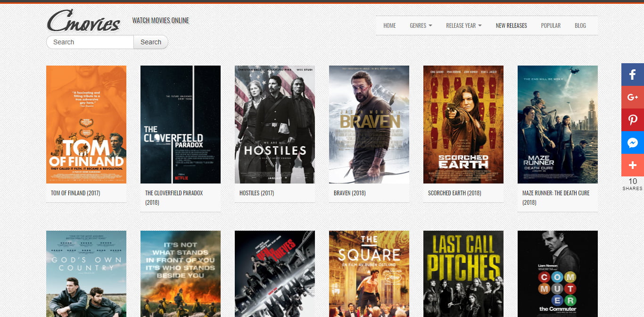Visit the Blog link in navigation
Screen dimensions: 644x317
pyautogui.click(x=580, y=25)
